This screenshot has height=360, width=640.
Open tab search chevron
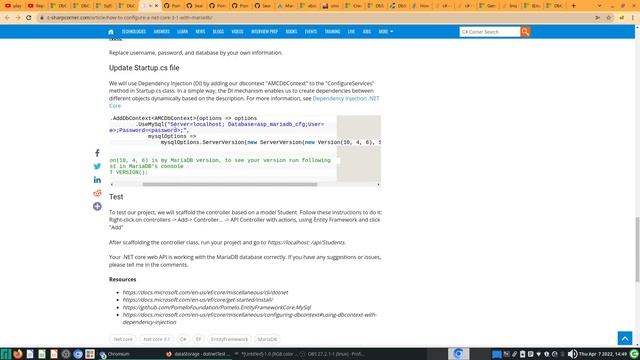pos(599,6)
